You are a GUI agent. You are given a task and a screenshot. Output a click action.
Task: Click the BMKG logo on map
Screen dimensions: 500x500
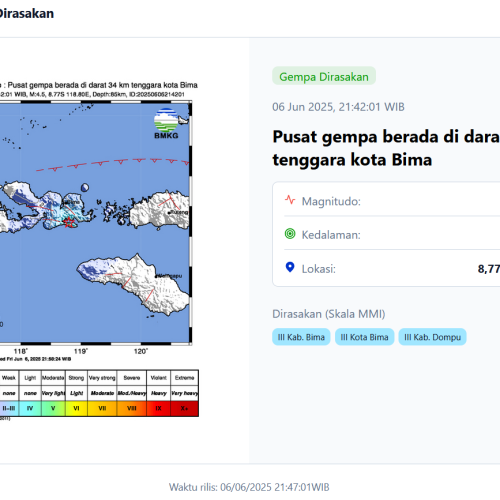[166, 124]
